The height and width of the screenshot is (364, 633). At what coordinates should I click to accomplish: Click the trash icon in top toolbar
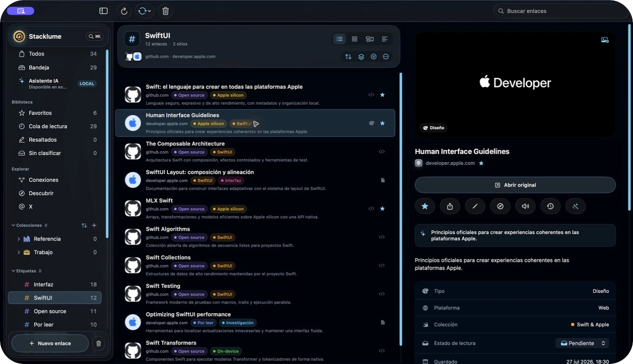[165, 11]
